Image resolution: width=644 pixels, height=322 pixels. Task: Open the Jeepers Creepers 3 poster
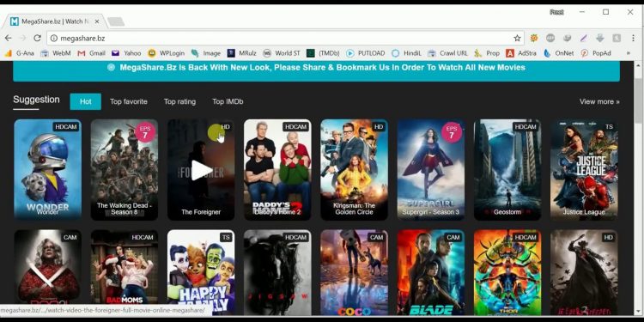tap(584, 272)
